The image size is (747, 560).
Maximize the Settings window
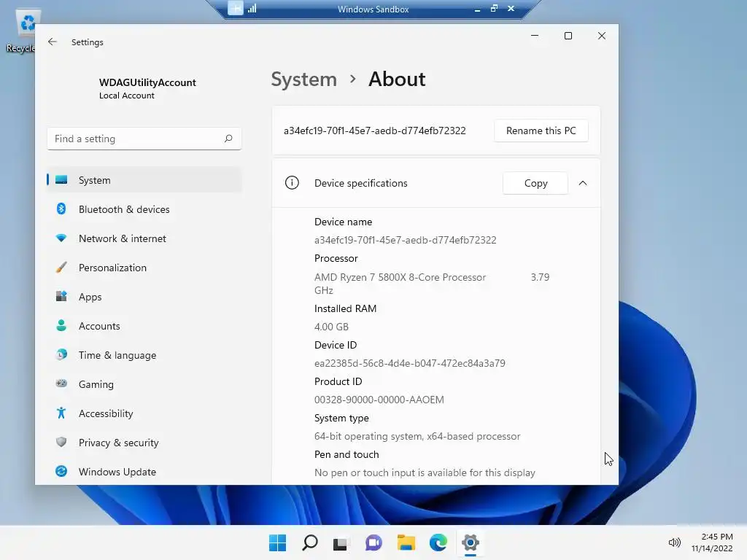pyautogui.click(x=568, y=36)
